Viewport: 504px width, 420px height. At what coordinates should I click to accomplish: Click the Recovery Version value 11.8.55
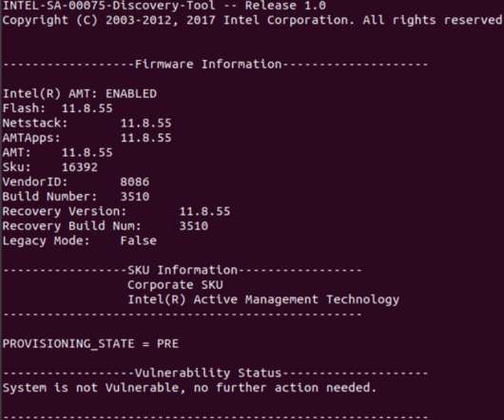[x=204, y=211]
